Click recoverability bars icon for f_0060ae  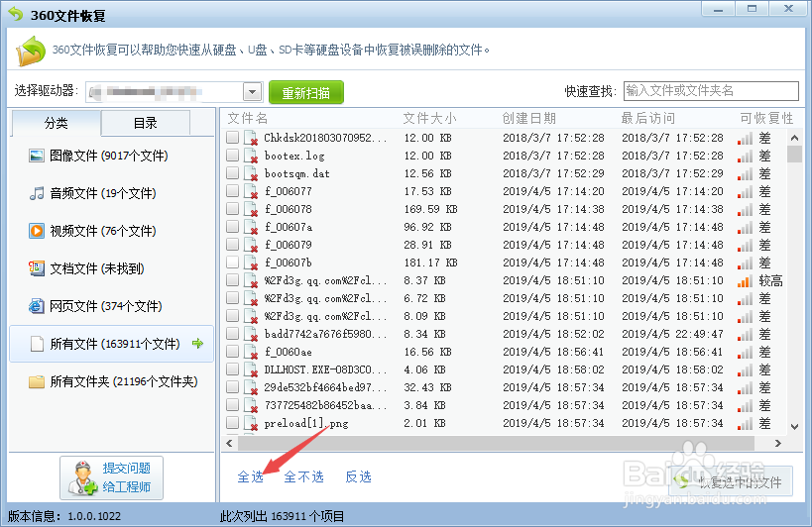tap(746, 353)
